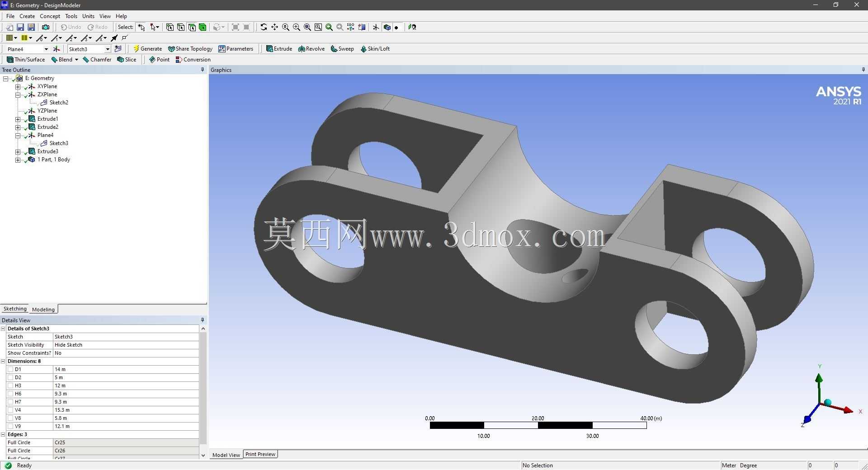Image resolution: width=868 pixels, height=470 pixels.
Task: Expand the Extrude3 tree node
Action: click(x=18, y=151)
